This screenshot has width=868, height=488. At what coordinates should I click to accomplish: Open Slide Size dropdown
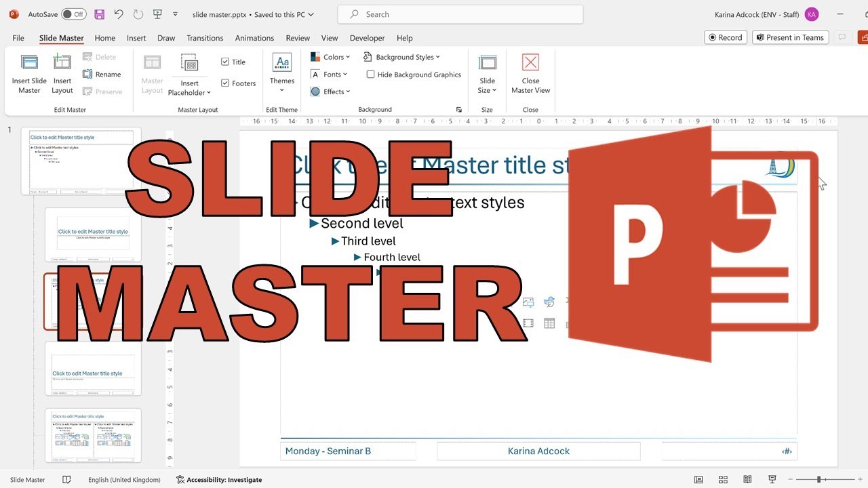pos(487,73)
